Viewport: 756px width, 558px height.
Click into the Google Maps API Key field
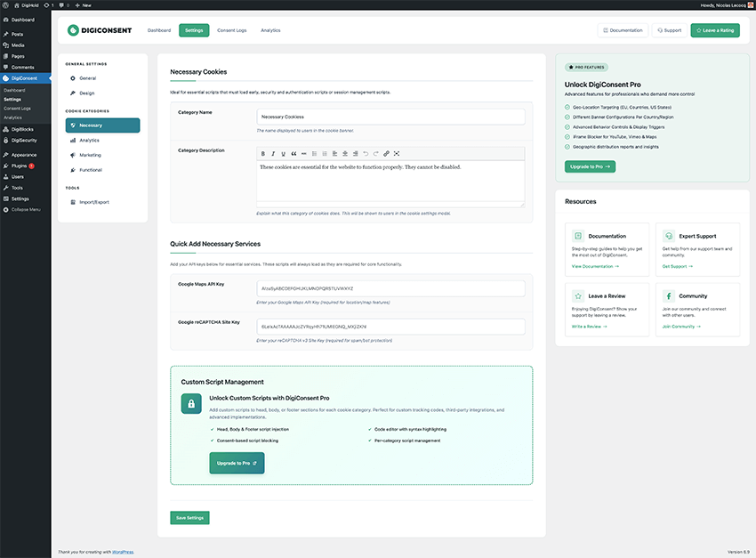point(390,288)
